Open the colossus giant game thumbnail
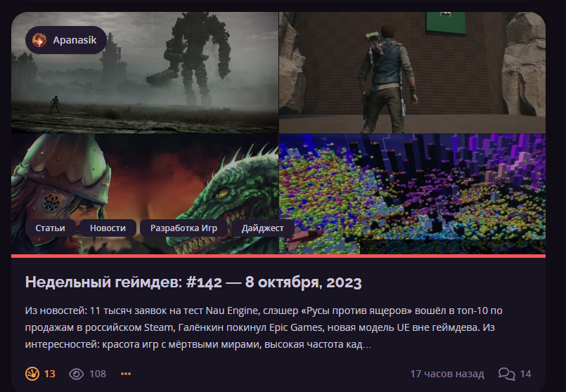Screen dimensions: 566x392 click(x=145, y=73)
